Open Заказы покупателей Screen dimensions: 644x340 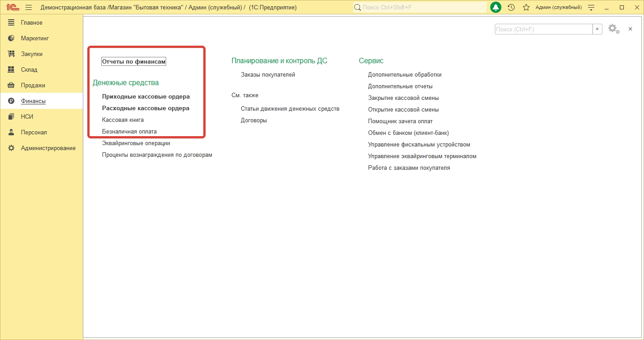268,75
